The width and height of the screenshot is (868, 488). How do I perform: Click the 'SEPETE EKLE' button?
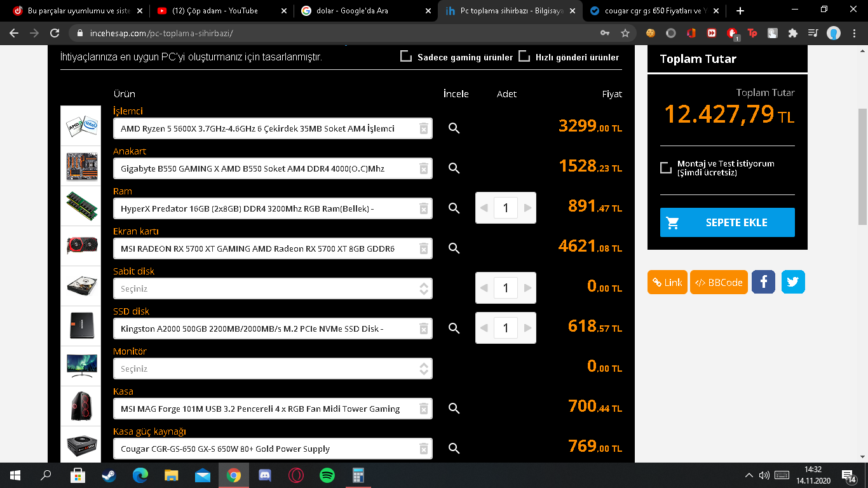coord(728,222)
